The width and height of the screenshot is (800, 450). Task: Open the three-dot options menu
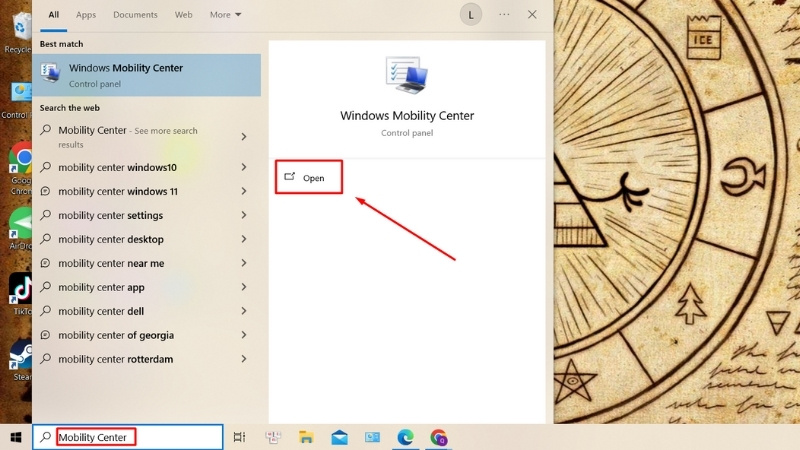[x=504, y=14]
